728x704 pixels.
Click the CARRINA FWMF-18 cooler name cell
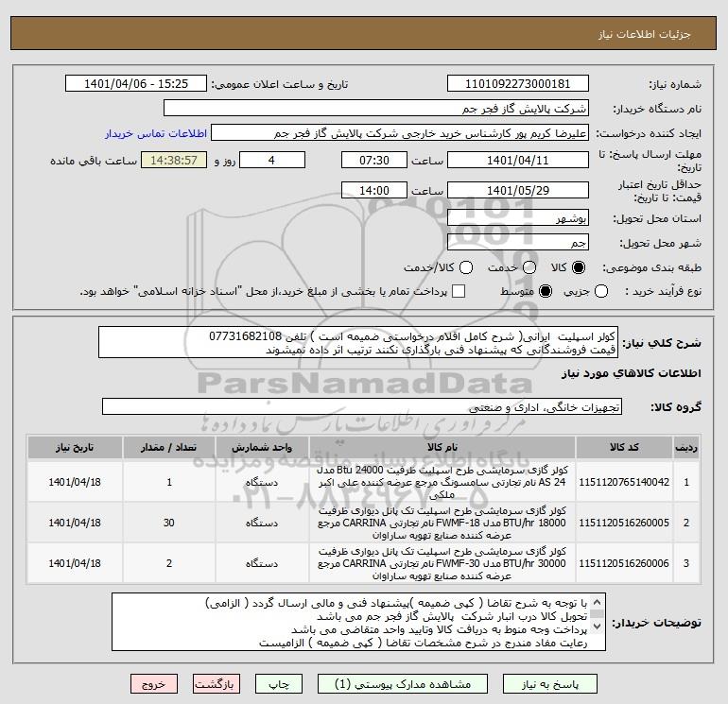tap(442, 523)
